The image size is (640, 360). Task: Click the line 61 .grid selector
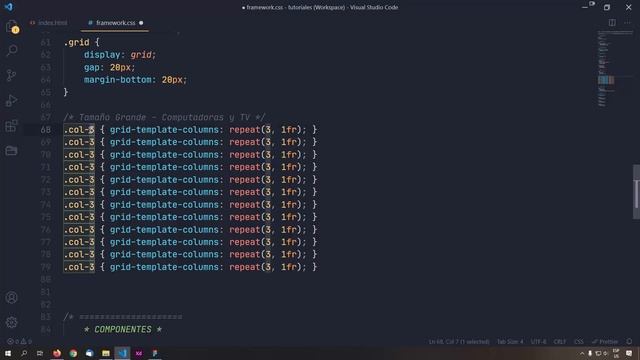(x=76, y=42)
